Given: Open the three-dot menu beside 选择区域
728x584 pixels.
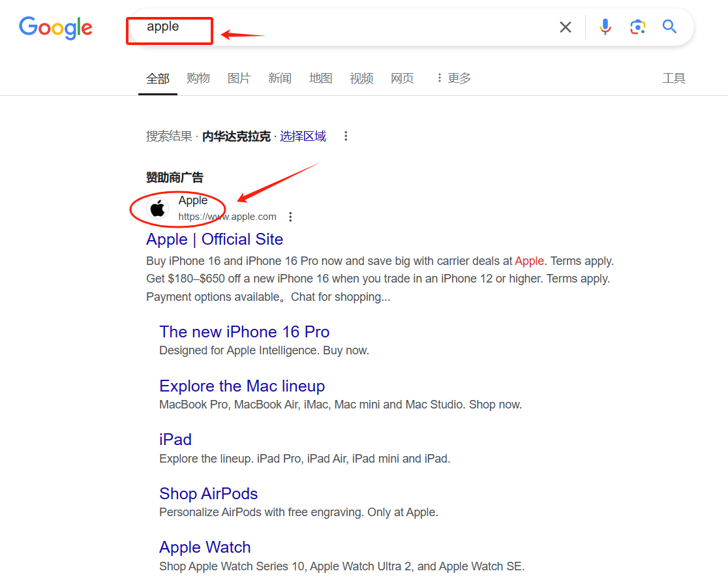Looking at the screenshot, I should 346,136.
